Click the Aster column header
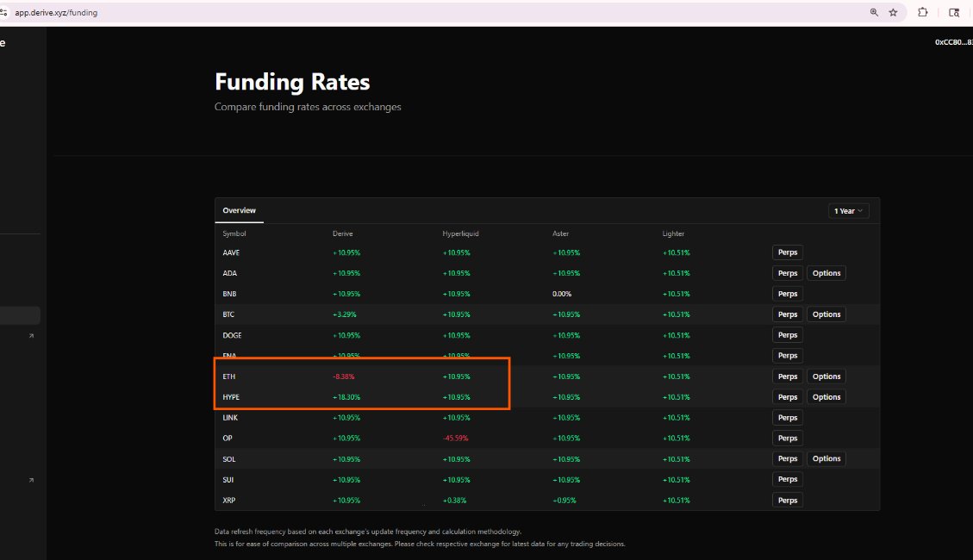This screenshot has width=973, height=560. (x=560, y=233)
